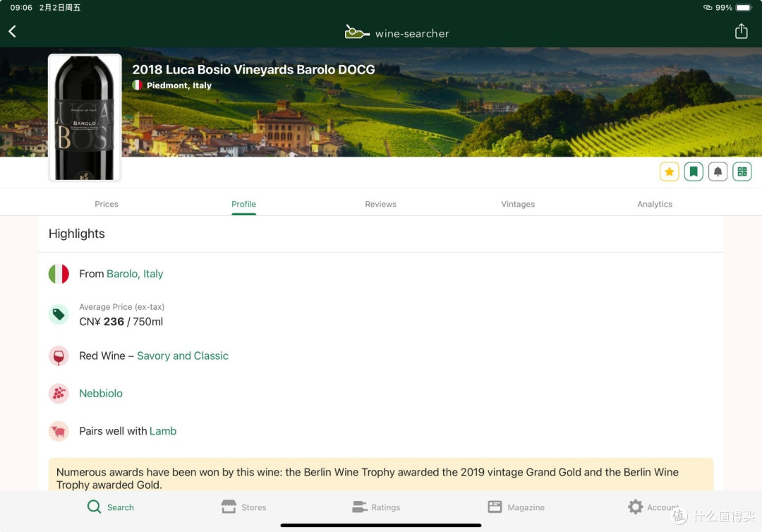The height and width of the screenshot is (532, 762).
Task: Open the Luca Bosio bottle thumbnail
Action: (85, 118)
